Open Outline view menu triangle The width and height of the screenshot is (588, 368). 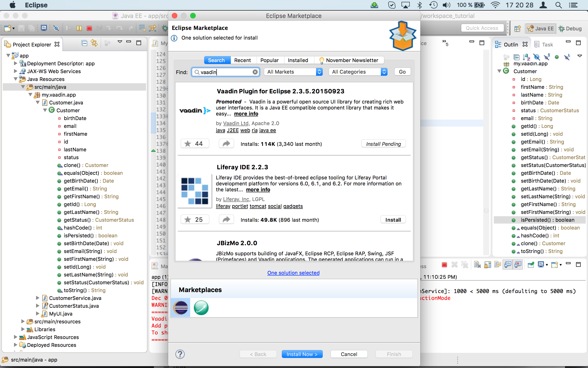(580, 56)
